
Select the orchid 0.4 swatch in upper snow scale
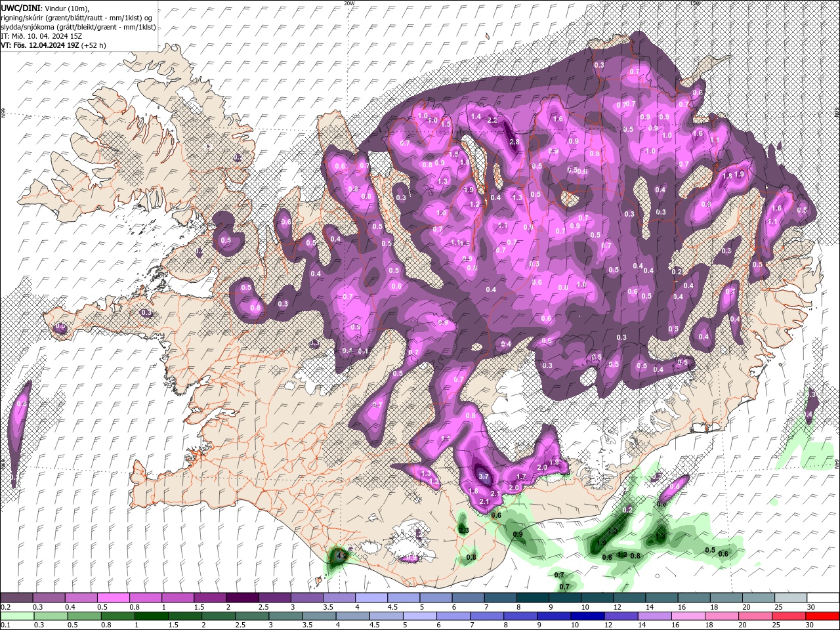point(81,598)
